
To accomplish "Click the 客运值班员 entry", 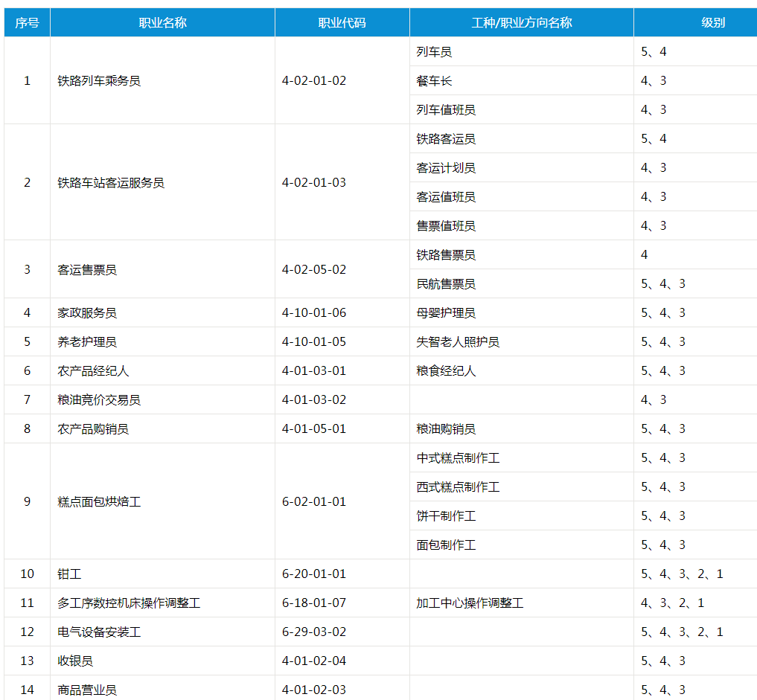I will 446,197.
